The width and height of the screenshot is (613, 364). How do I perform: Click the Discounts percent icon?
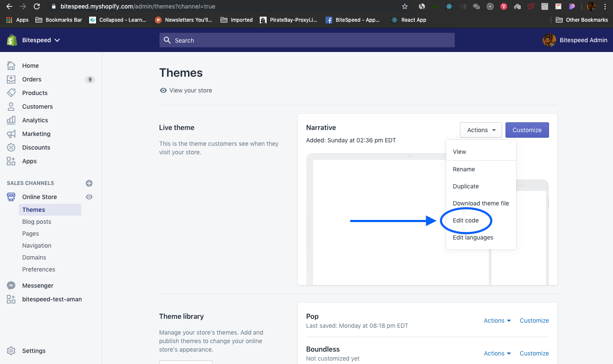[11, 147]
